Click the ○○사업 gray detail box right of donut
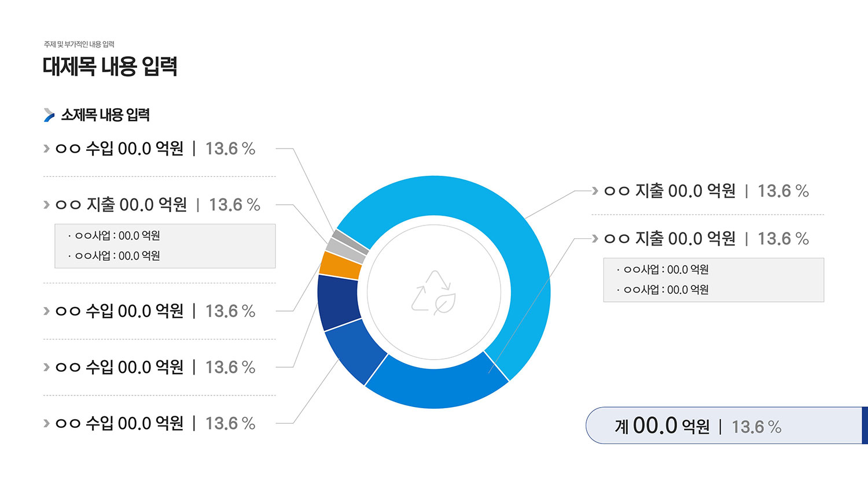This screenshot has width=868, height=488. pyautogui.click(x=713, y=280)
